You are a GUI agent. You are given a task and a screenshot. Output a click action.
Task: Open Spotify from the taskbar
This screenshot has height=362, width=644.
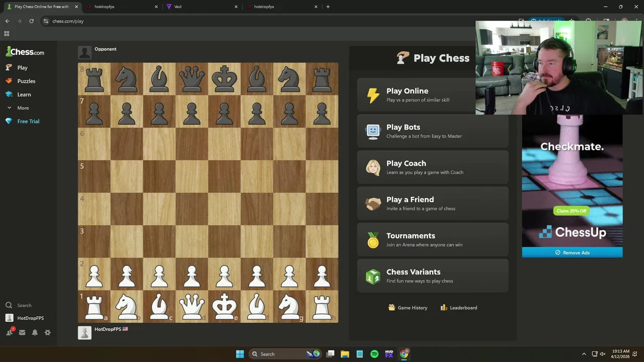click(374, 354)
